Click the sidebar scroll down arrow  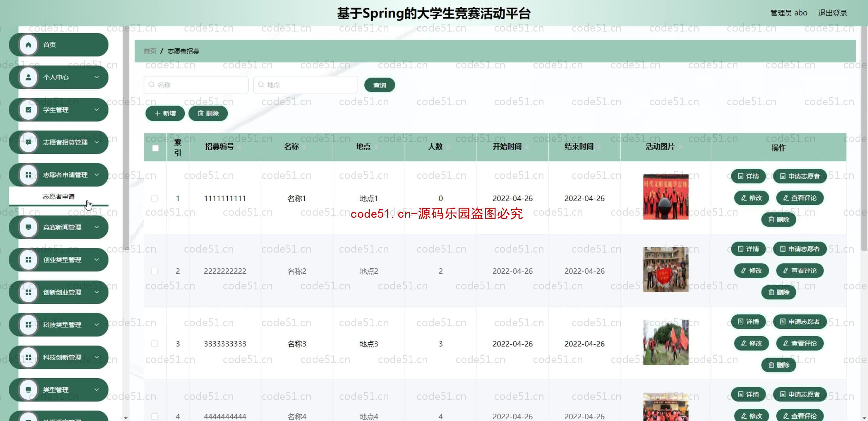tap(126, 418)
